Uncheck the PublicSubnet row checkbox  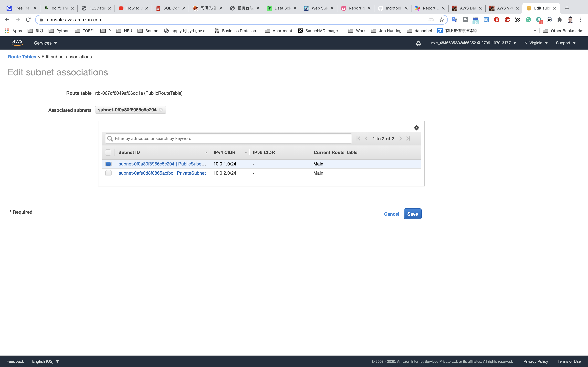(108, 164)
